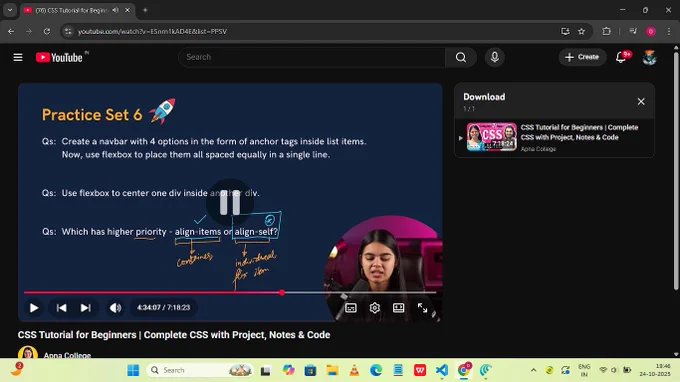This screenshot has height=382, width=680.
Task: Open the Chrome three-dot menu
Action: coord(669,31)
